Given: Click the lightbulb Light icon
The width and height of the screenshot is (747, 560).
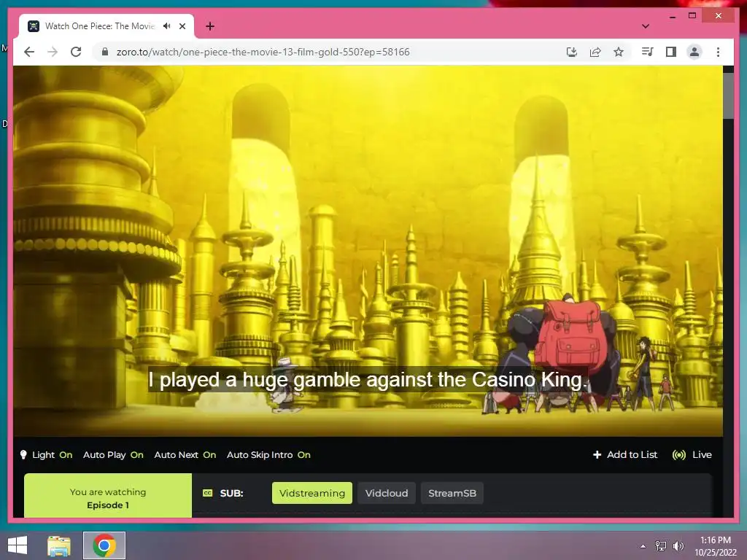Looking at the screenshot, I should click(23, 455).
